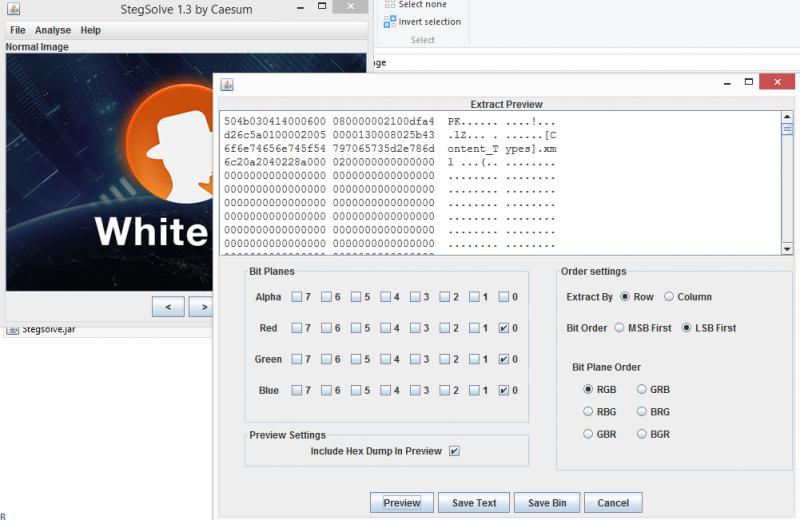Click the Java icon in Extract Preview window
Image resolution: width=800 pixels, height=520 pixels.
click(x=227, y=85)
